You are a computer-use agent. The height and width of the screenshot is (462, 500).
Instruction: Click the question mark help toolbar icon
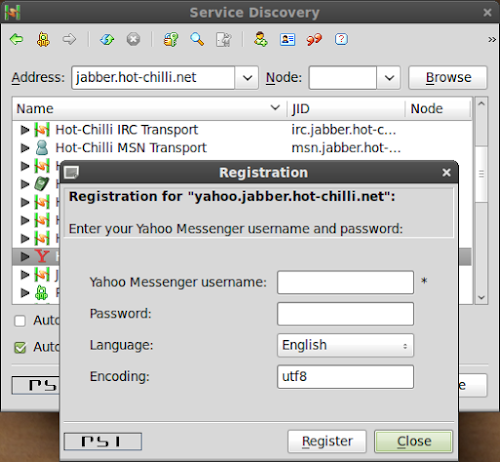(341, 39)
